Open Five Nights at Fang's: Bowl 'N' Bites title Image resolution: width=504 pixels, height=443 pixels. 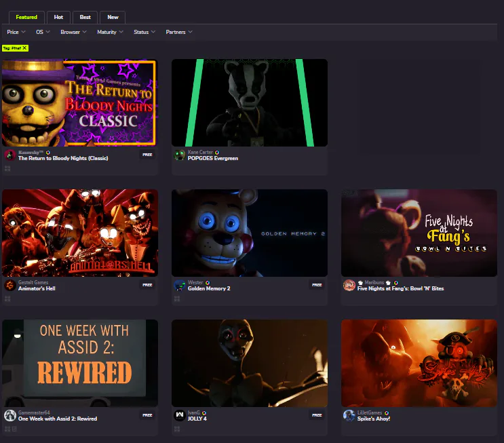(x=400, y=288)
